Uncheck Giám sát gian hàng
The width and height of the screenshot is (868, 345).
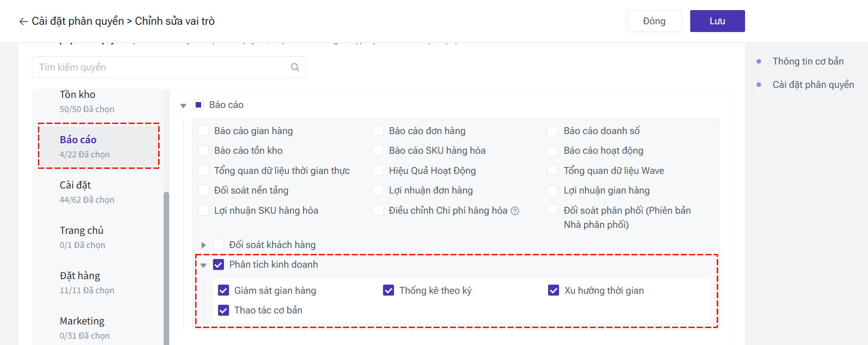pos(224,291)
